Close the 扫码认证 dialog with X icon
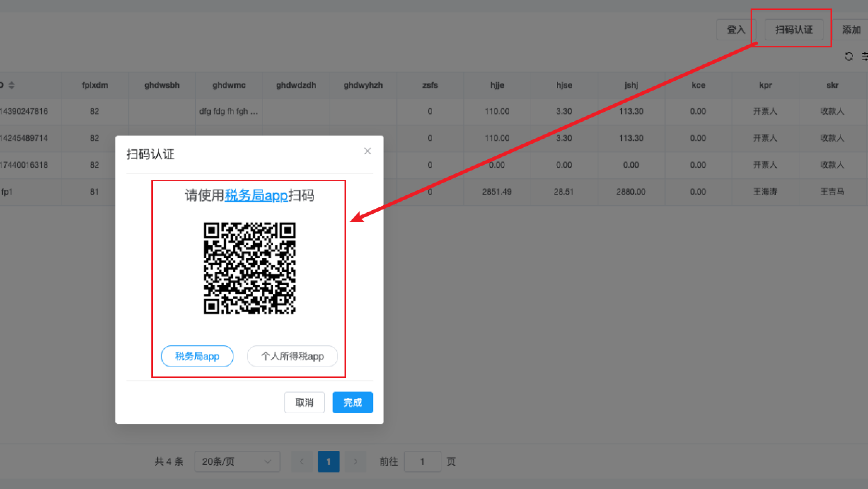The image size is (868, 489). tap(368, 151)
